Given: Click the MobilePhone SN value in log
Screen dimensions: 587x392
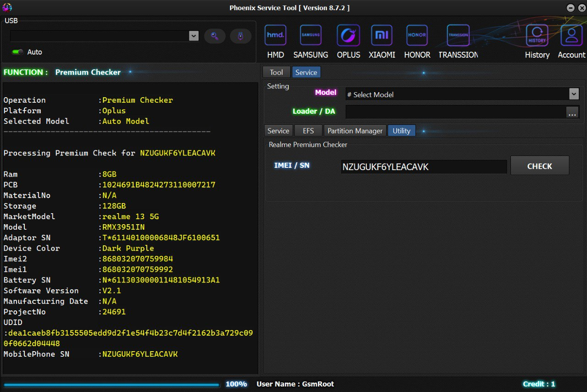Looking at the screenshot, I should click(140, 354).
